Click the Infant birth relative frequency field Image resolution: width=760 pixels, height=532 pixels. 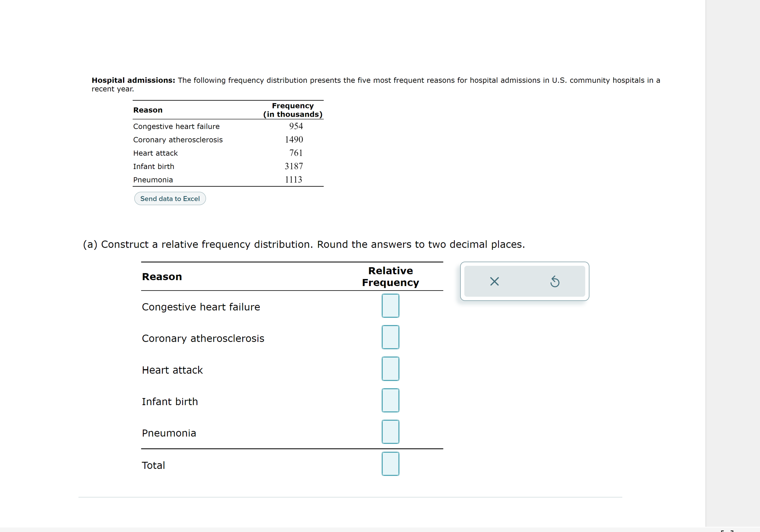tap(390, 400)
